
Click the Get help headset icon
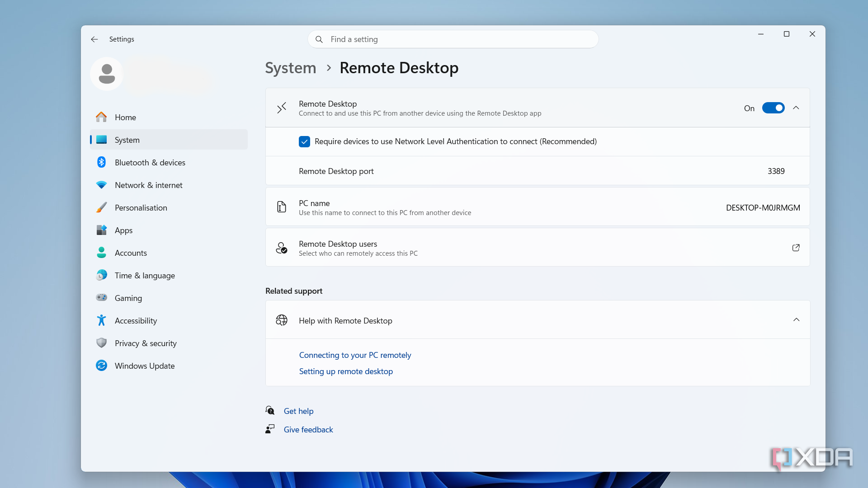tap(270, 411)
